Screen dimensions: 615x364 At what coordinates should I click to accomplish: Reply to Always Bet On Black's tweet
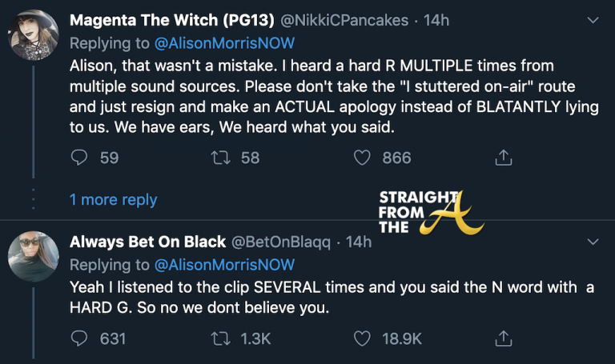click(x=79, y=338)
